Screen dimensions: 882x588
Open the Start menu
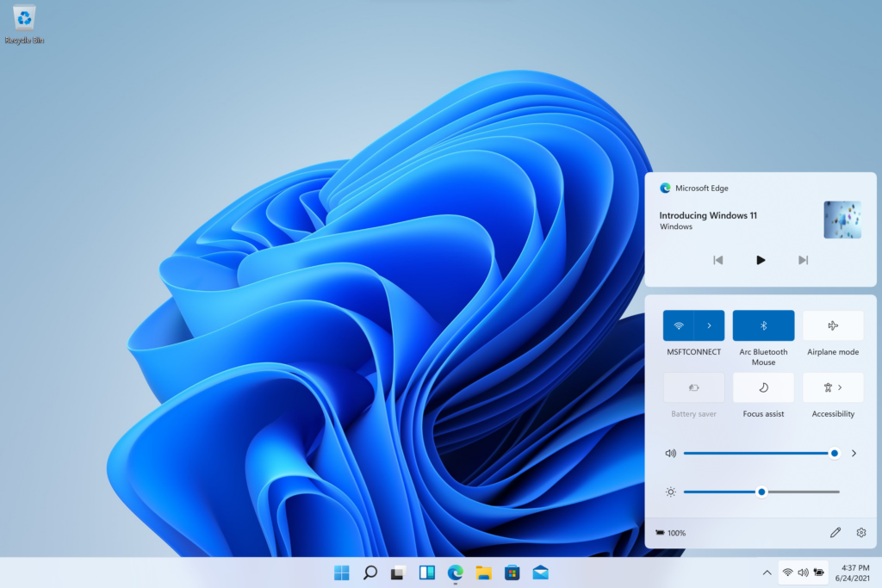(342, 572)
